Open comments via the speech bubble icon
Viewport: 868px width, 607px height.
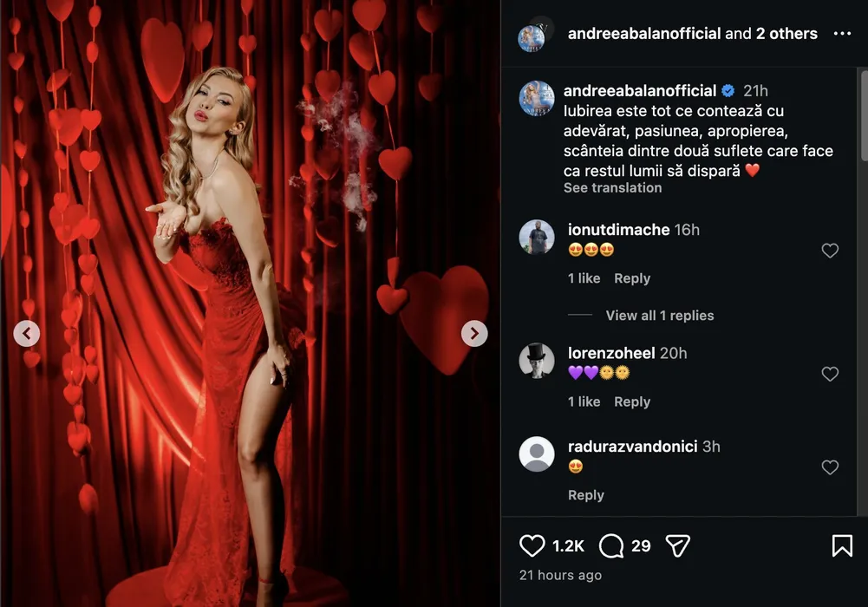tap(611, 545)
